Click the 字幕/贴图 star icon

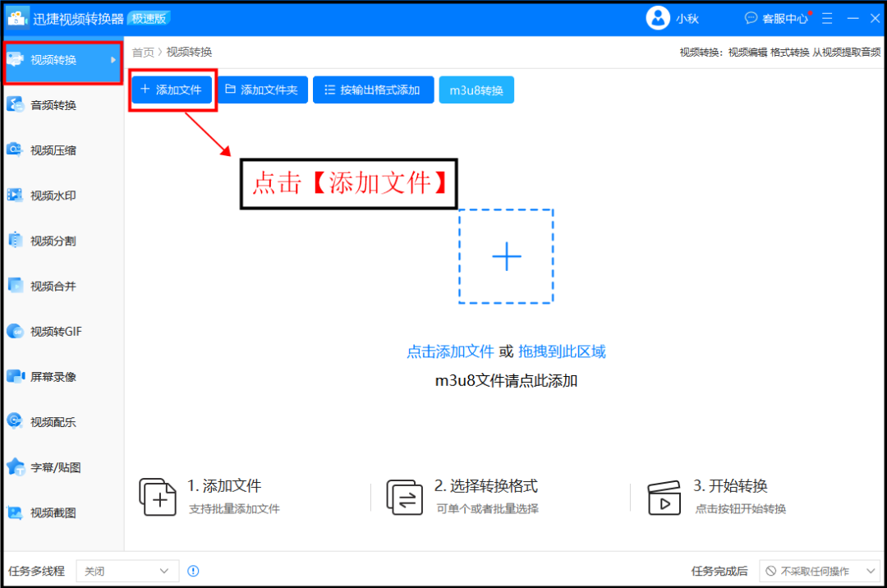tap(16, 467)
